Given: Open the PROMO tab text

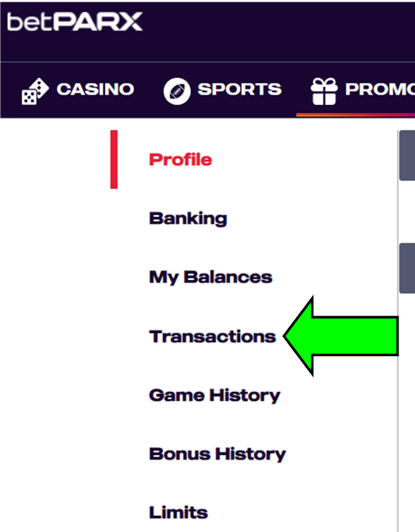Looking at the screenshot, I should coord(380,89).
